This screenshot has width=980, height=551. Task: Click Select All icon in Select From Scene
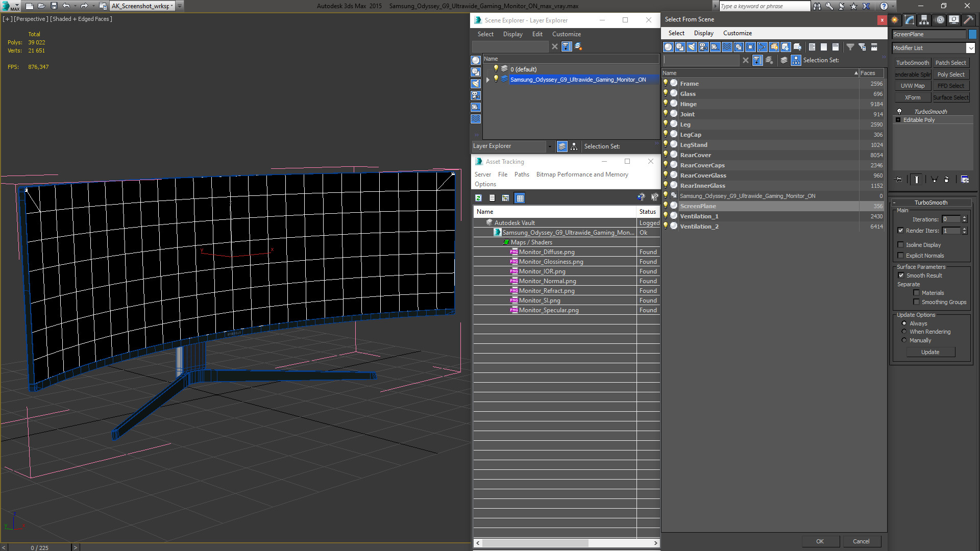812,47
